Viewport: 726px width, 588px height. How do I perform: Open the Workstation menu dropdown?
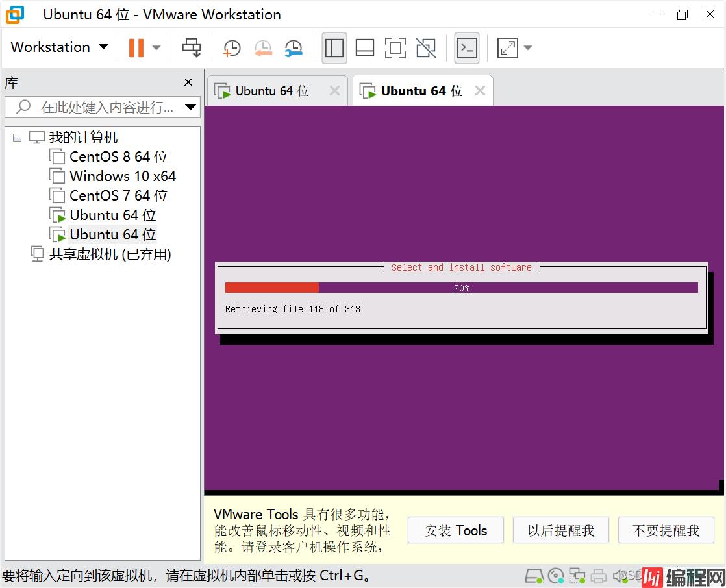[59, 47]
